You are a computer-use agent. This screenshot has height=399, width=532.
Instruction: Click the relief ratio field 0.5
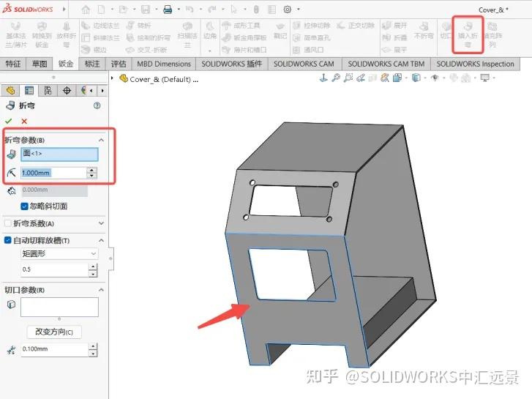coord(54,269)
